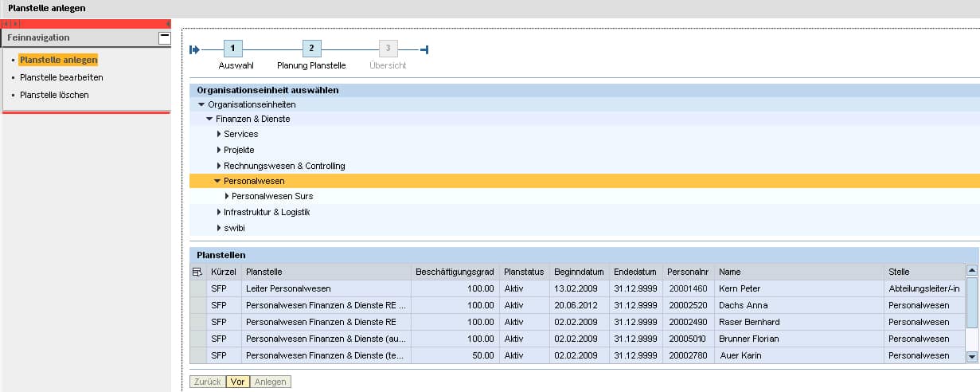Select row of Leiter Personalwesen
This screenshot has height=392, width=980.
pos(197,288)
